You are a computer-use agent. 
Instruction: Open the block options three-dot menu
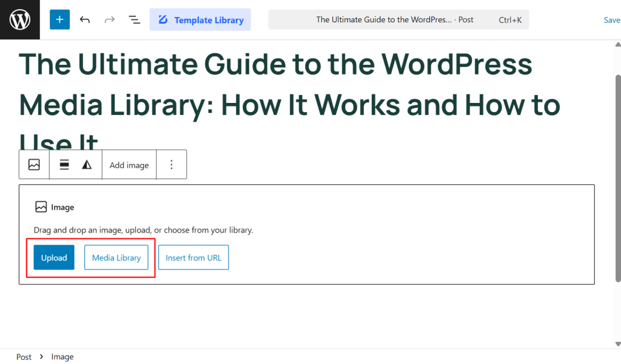172,164
